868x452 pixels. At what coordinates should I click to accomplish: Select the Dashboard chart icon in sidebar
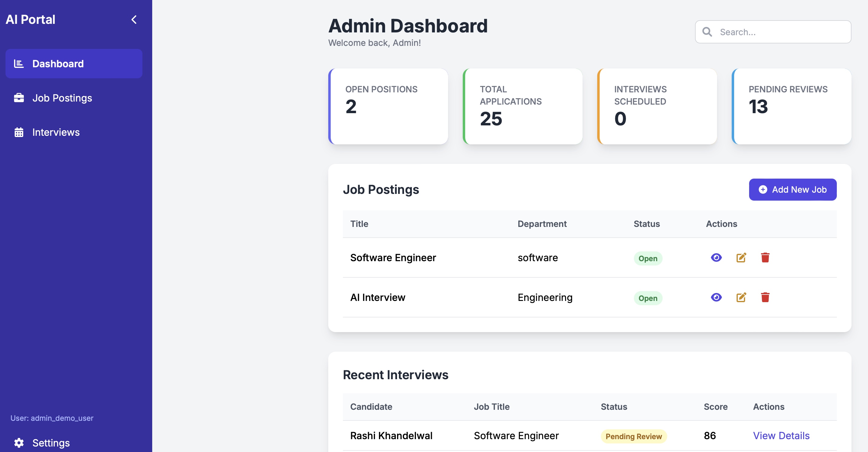click(x=19, y=63)
